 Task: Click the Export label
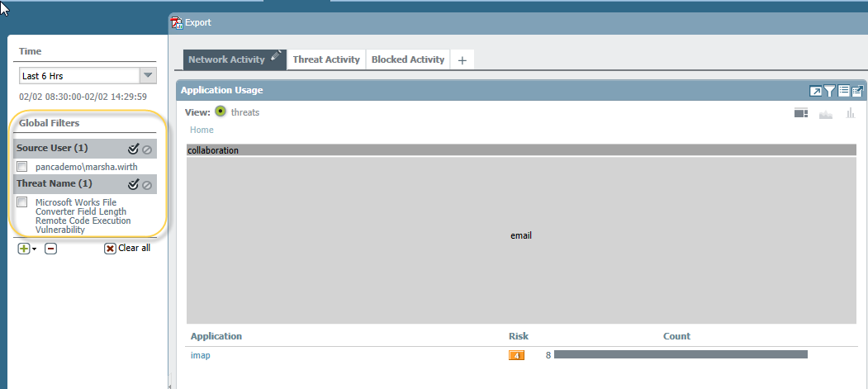pos(198,22)
